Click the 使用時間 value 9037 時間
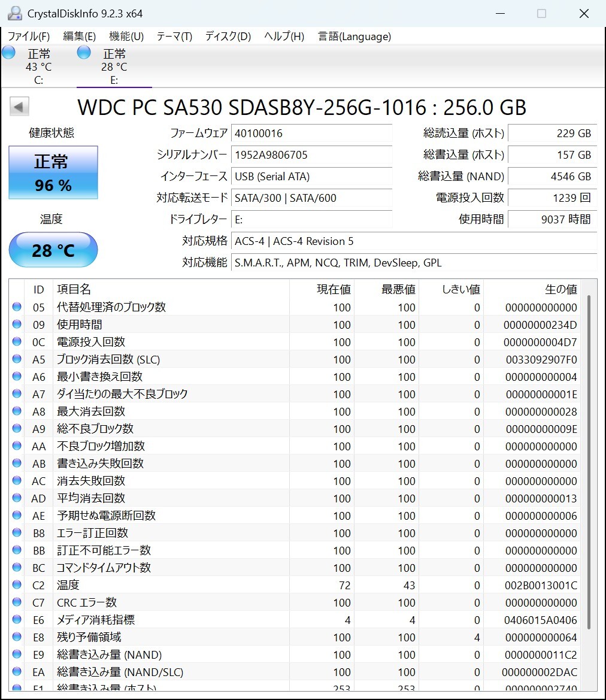 [x=553, y=219]
